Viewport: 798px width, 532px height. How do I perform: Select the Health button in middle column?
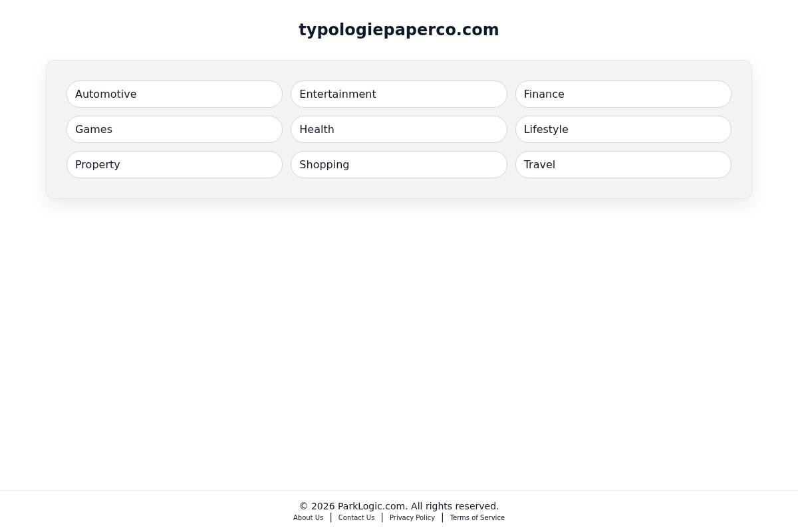(399, 129)
